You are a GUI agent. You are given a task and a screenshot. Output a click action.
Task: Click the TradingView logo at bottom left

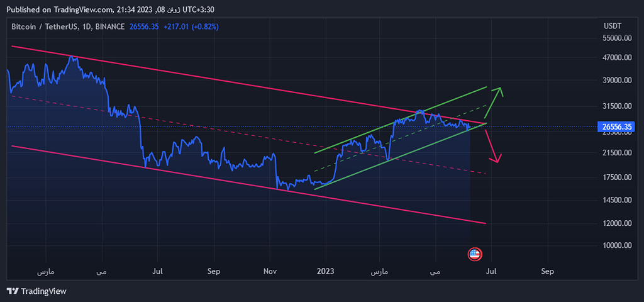pyautogui.click(x=36, y=291)
